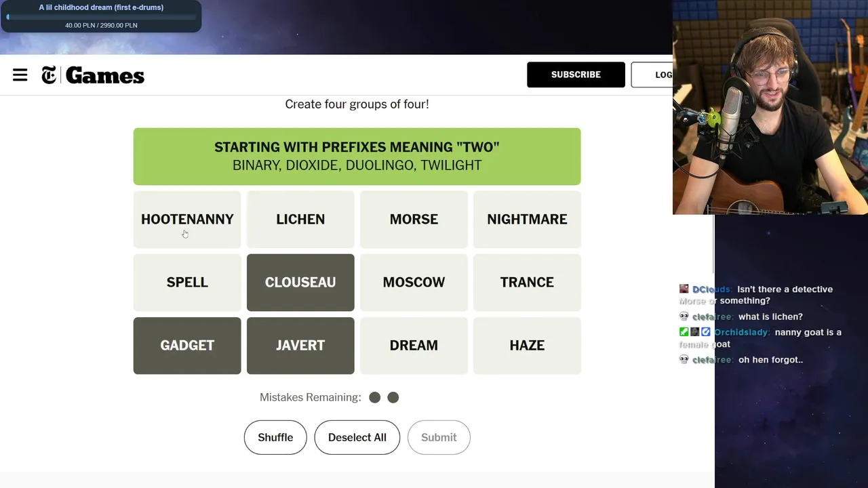
Task: Deselect the JAVERT tile
Action: point(300,346)
